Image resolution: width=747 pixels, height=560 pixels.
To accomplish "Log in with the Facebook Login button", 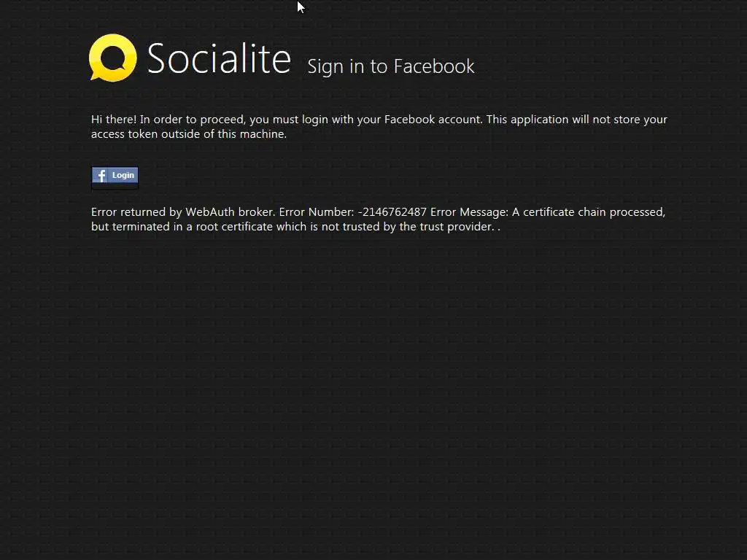I will (x=115, y=175).
